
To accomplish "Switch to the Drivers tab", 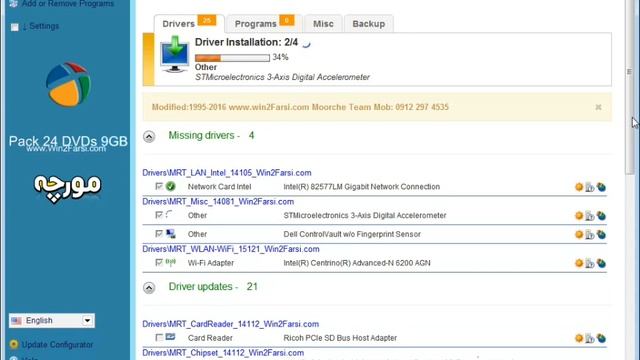I will click(189, 24).
